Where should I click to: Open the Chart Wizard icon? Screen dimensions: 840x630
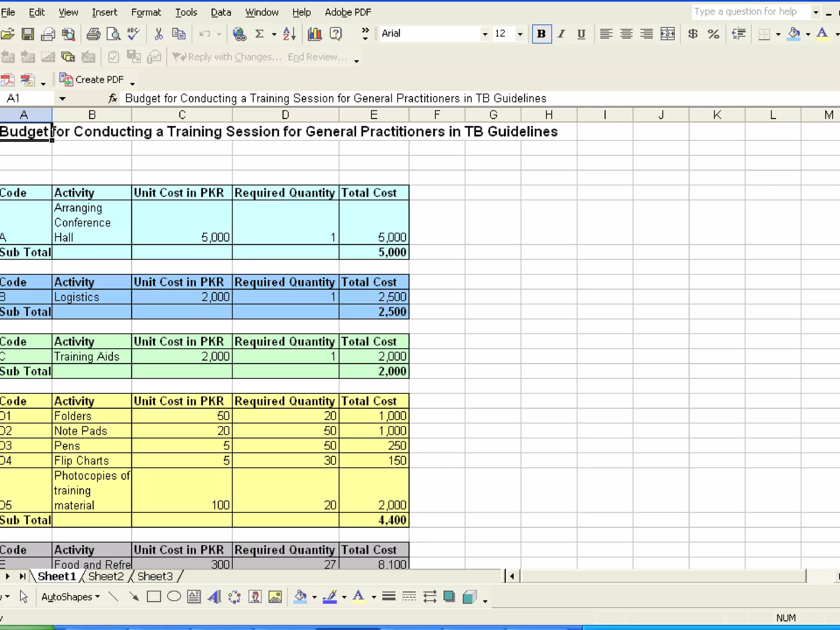click(x=315, y=34)
